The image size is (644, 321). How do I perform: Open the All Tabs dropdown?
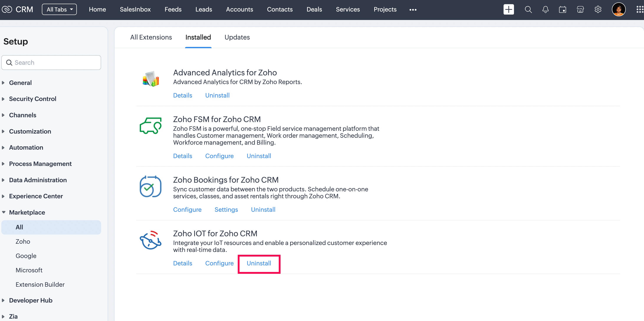point(59,10)
